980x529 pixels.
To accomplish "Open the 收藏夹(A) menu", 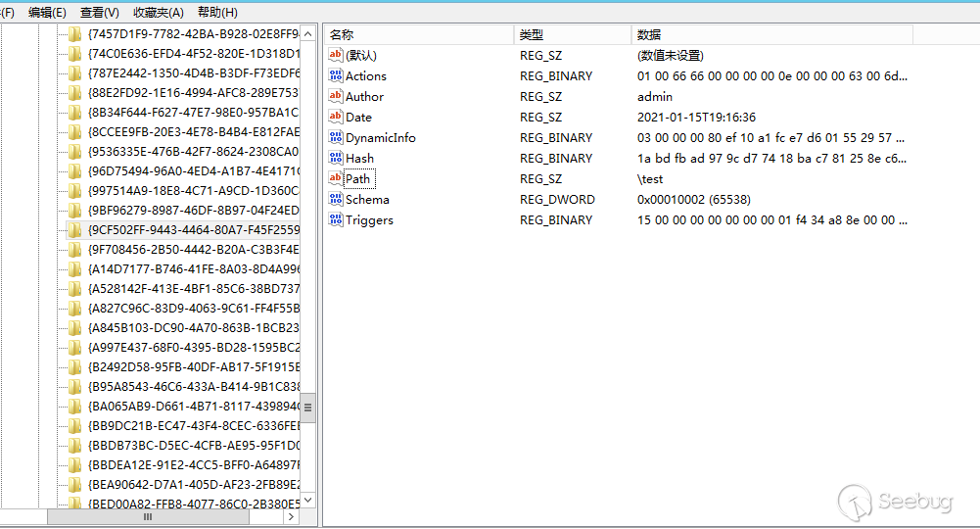I will pos(159,13).
